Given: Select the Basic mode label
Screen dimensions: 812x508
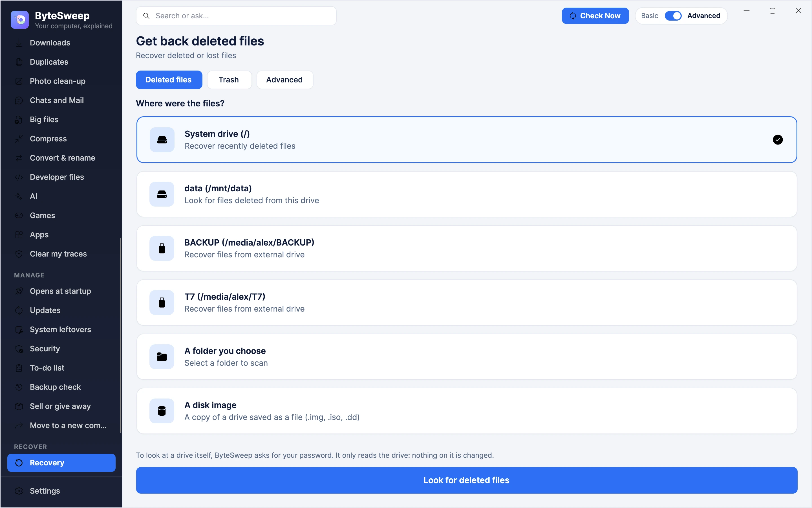Looking at the screenshot, I should click(649, 16).
